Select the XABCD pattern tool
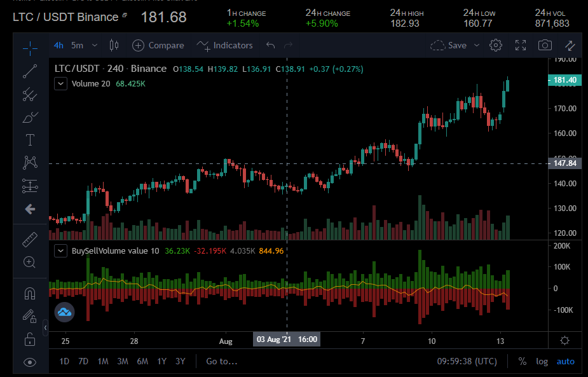 click(x=30, y=162)
